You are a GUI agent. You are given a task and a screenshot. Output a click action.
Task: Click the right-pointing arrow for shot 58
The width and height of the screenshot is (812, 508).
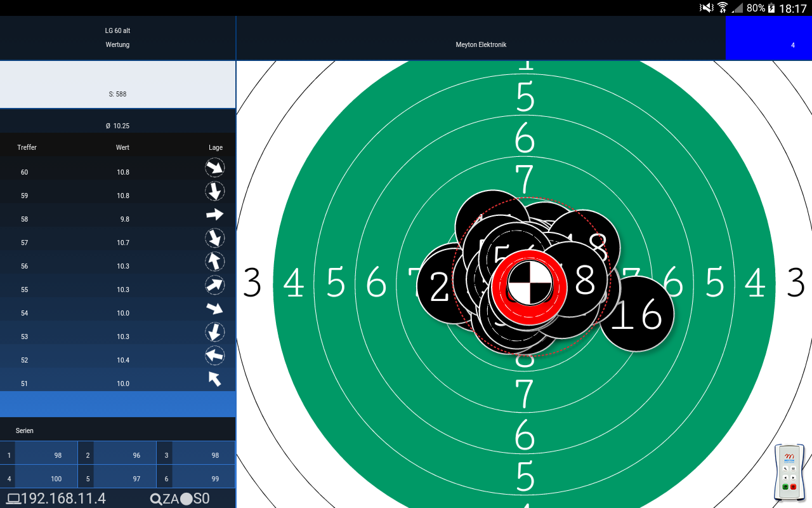point(215,215)
